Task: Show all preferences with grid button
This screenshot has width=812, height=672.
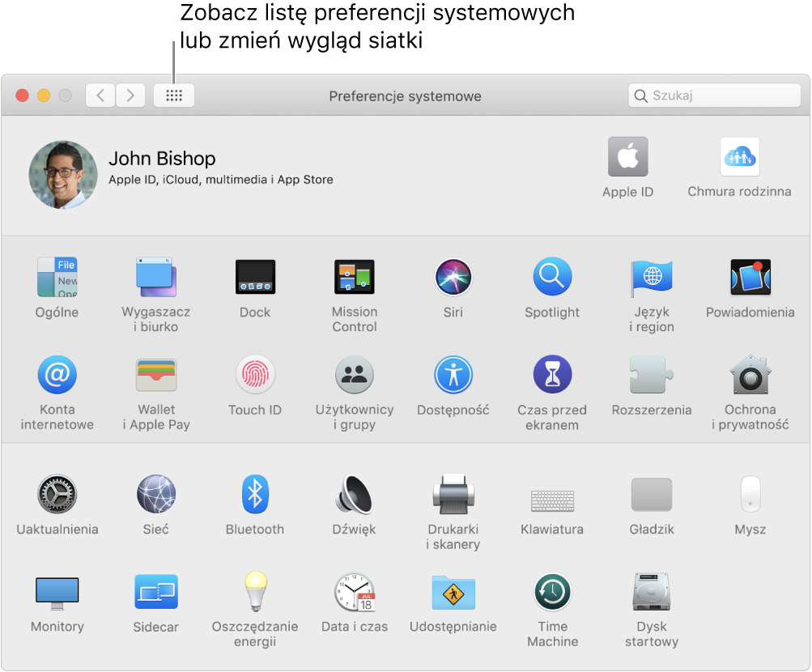Action: point(174,96)
